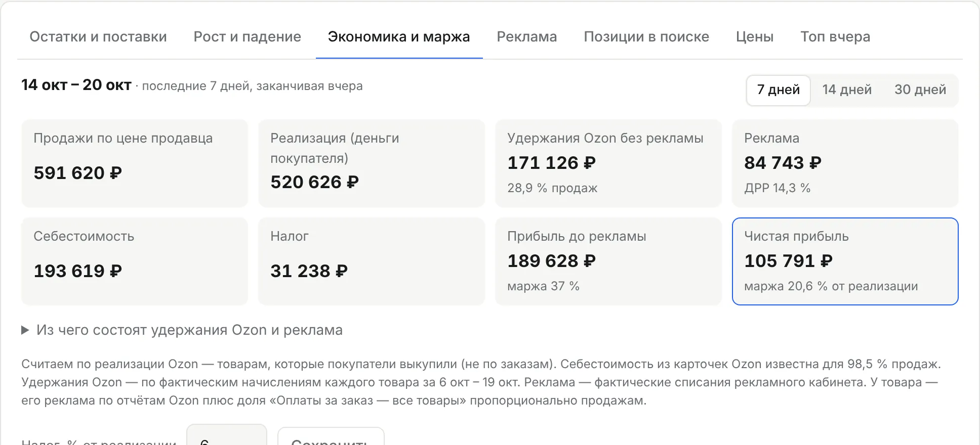980x445 pixels.
Task: Select the 7 дней period
Action: click(x=779, y=90)
